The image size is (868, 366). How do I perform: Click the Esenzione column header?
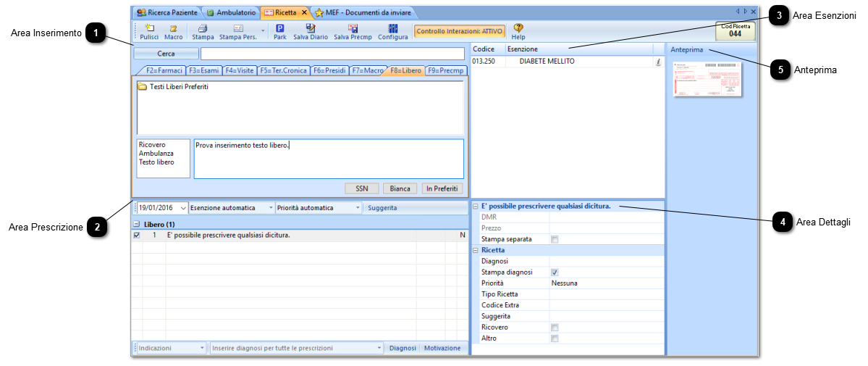(x=579, y=49)
